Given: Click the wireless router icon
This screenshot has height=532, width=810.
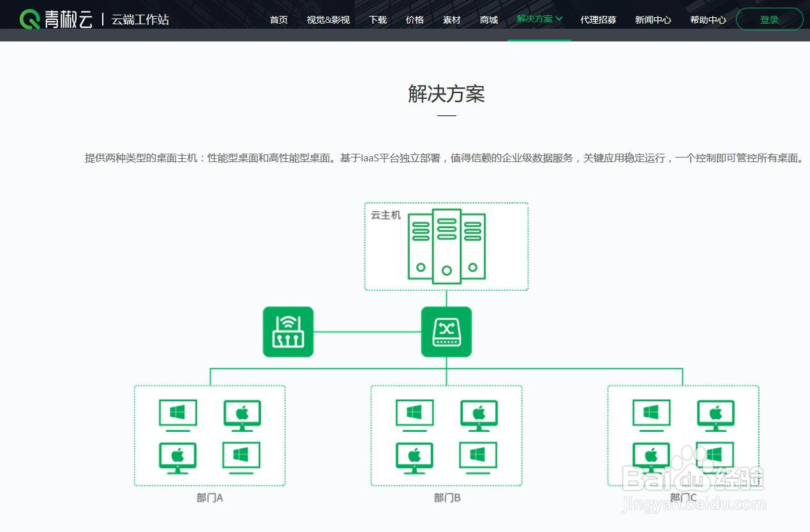Looking at the screenshot, I should pyautogui.click(x=288, y=331).
